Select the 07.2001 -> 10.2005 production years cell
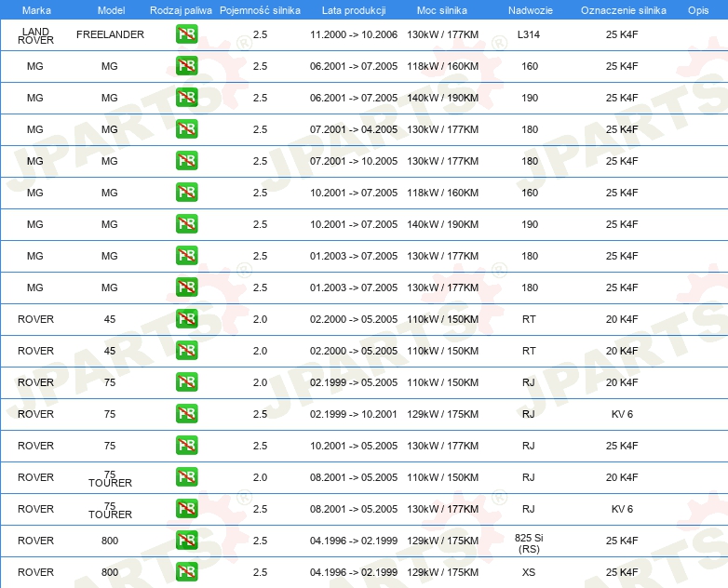Screen dimensions: 728x588 click(x=354, y=161)
